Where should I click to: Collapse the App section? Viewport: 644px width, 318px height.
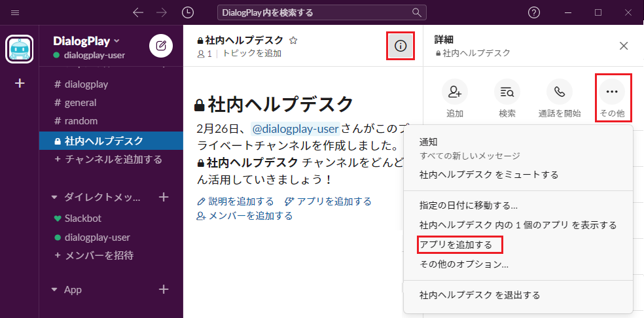(x=54, y=290)
